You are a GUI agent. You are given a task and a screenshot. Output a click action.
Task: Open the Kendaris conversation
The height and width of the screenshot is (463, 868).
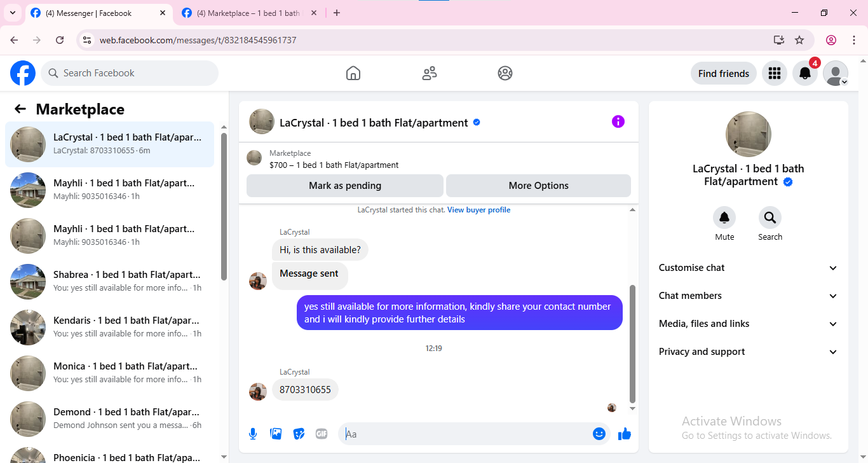[109, 328]
